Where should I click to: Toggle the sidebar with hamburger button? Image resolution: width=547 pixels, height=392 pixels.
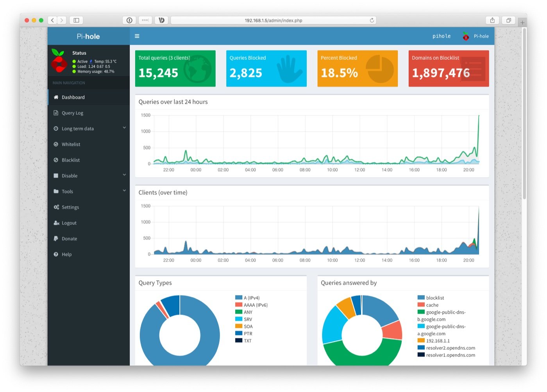[x=137, y=36]
